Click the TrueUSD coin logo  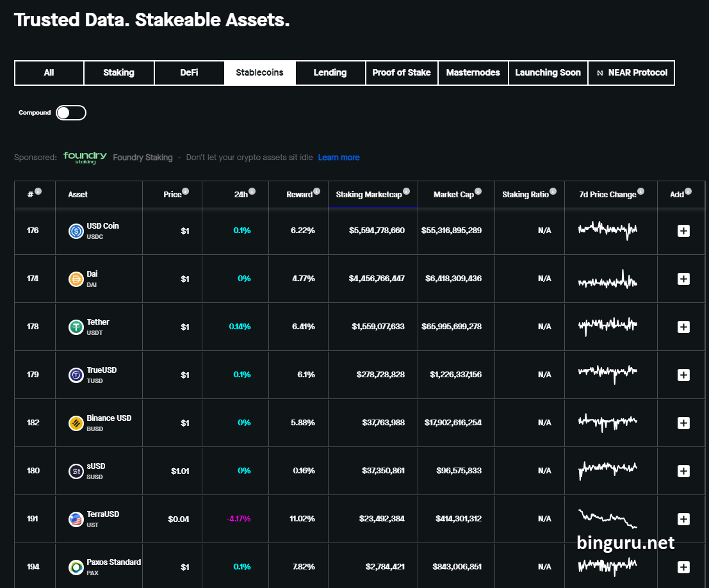click(76, 375)
